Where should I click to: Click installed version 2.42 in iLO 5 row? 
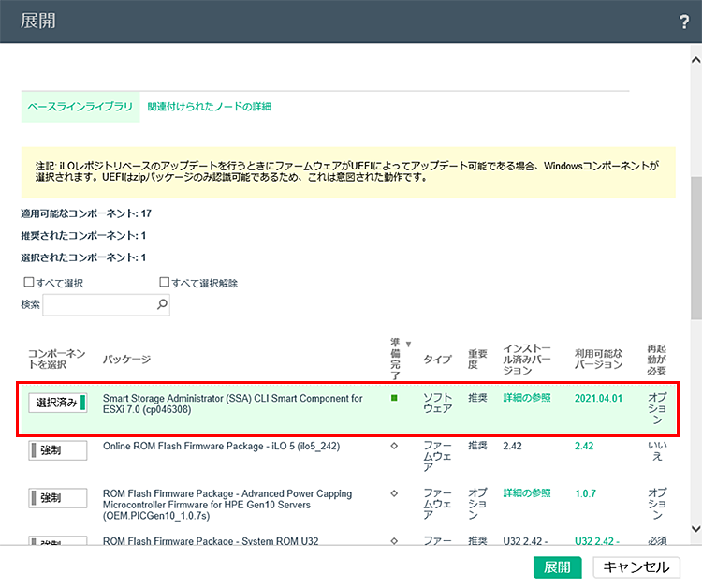point(512,446)
